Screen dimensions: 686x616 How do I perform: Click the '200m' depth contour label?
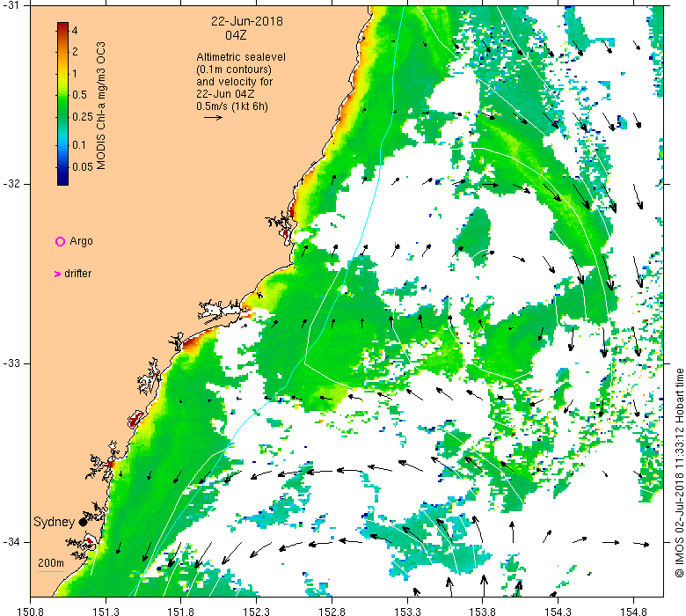pyautogui.click(x=51, y=563)
